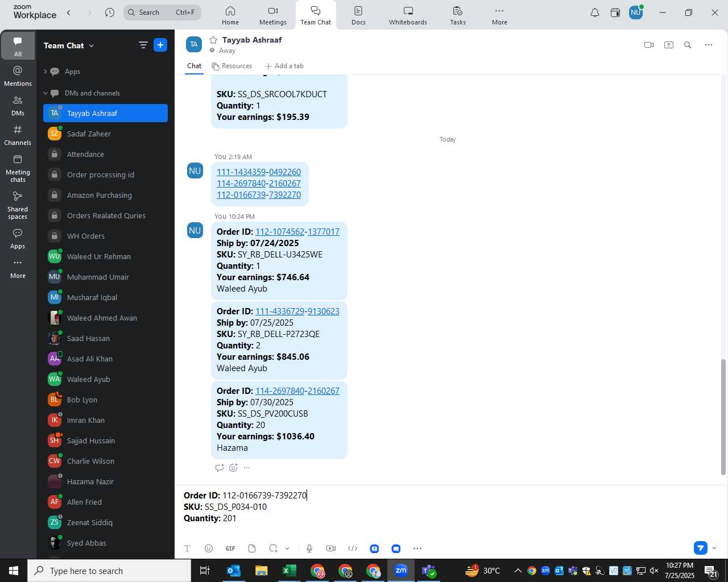Image resolution: width=728 pixels, height=582 pixels.
Task: Click the Search box in the top bar
Action: click(162, 13)
